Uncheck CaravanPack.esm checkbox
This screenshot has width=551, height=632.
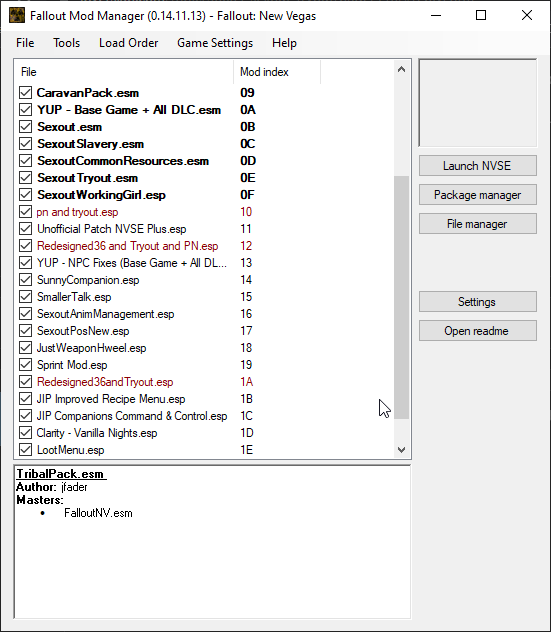tap(25, 93)
